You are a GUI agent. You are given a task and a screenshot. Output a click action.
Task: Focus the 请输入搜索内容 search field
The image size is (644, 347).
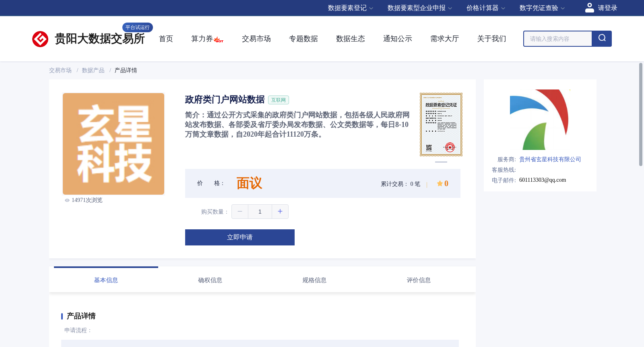[x=558, y=39]
